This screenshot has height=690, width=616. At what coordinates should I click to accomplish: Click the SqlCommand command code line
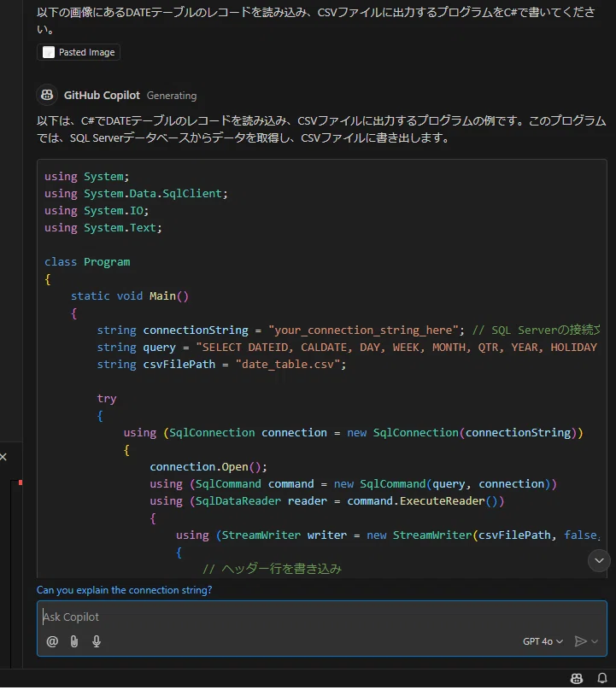tap(353, 484)
